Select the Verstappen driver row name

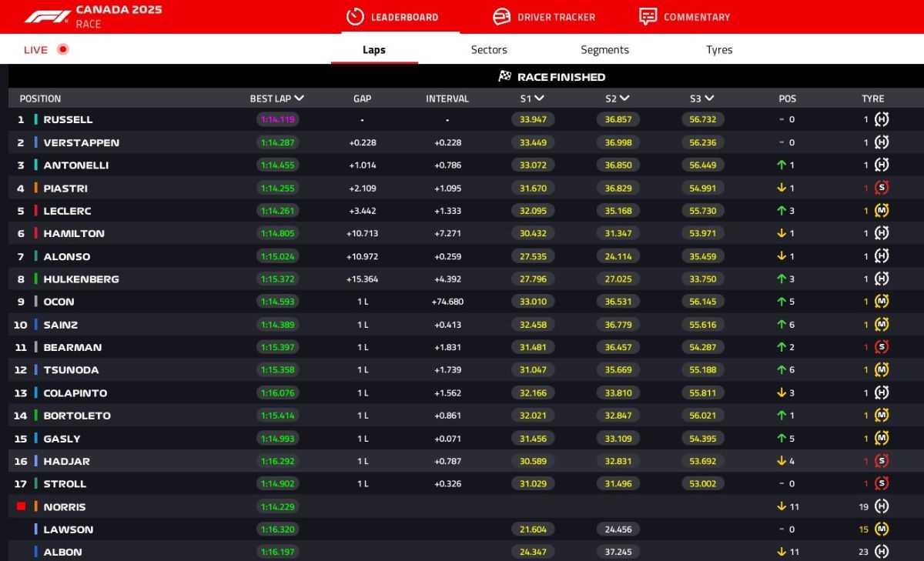[x=81, y=142]
